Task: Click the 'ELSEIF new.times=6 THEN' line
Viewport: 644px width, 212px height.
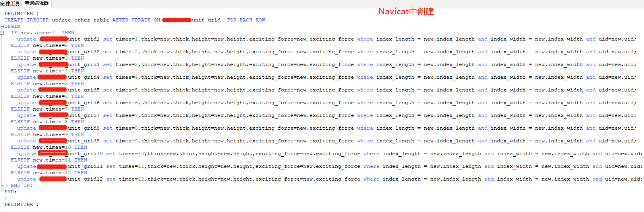Action: point(47,96)
